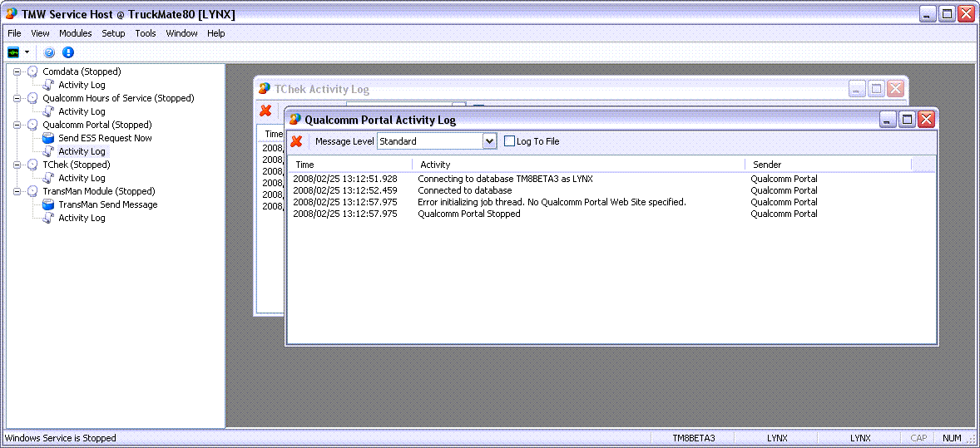
Task: Collapse the Comdata tree node
Action: click(x=17, y=71)
